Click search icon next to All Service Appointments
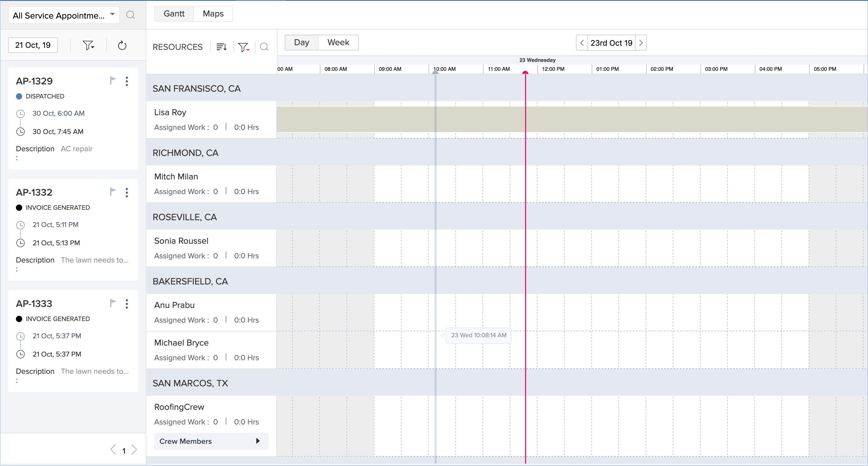This screenshot has height=466, width=868. click(130, 15)
